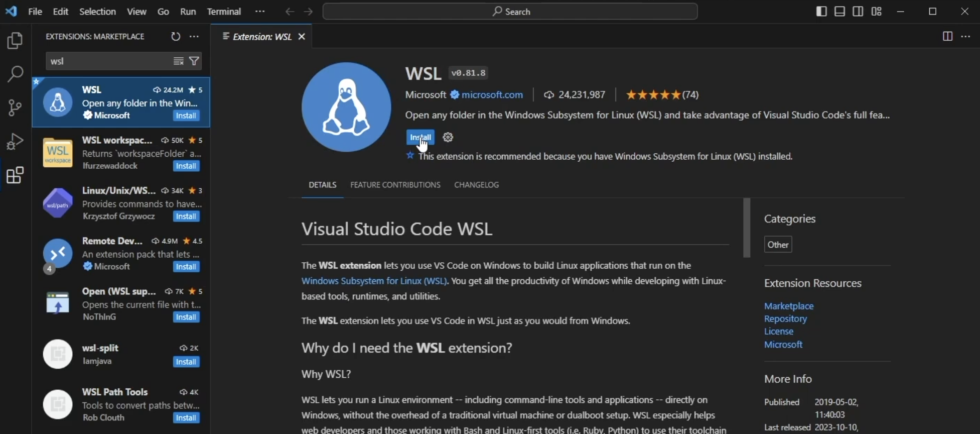Open the Extensions view icon
Image resolution: width=980 pixels, height=434 pixels.
(x=15, y=175)
